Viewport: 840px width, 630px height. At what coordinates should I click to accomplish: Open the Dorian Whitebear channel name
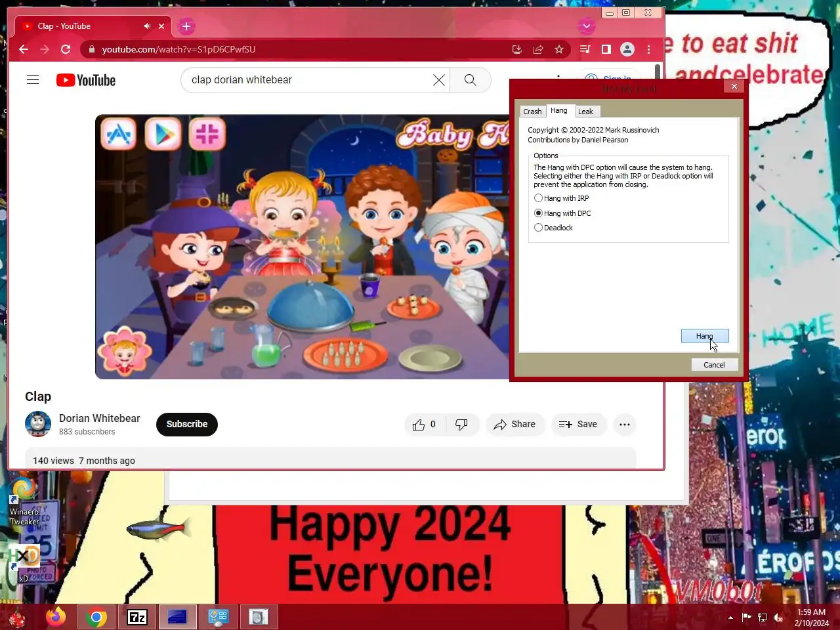tap(100, 418)
